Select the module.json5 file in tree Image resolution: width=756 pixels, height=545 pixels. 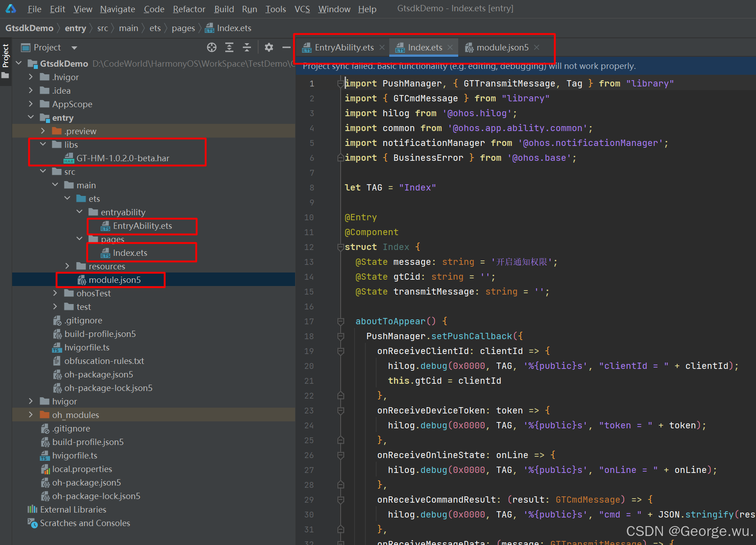coord(114,280)
